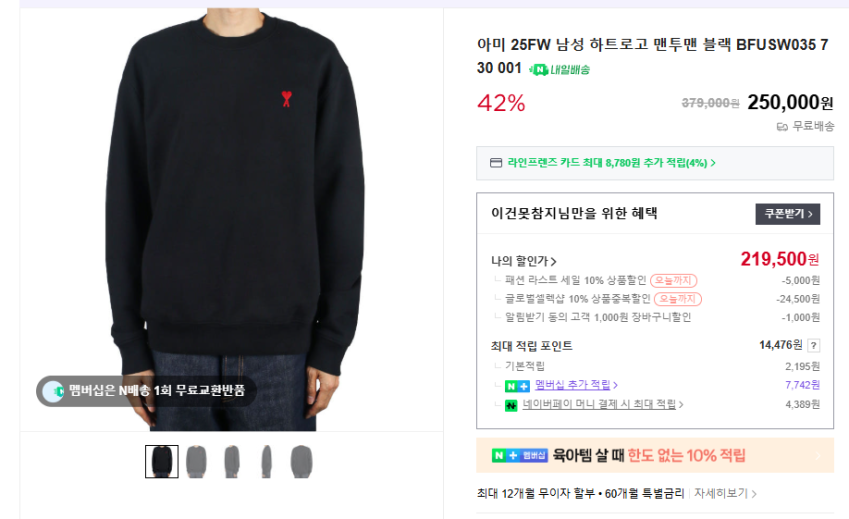The image size is (849, 519).
Task: Click the 무료배송 truck icon
Action: (x=782, y=127)
